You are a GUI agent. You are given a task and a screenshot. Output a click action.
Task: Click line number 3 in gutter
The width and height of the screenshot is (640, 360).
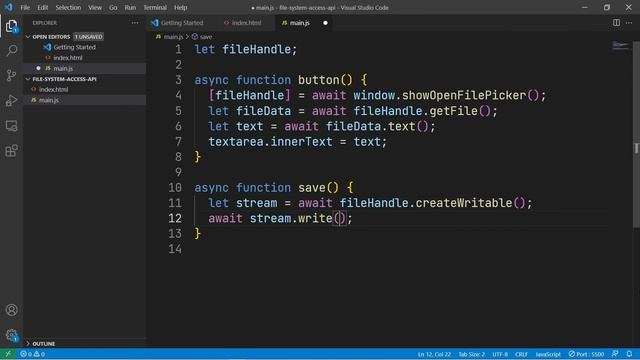point(178,80)
